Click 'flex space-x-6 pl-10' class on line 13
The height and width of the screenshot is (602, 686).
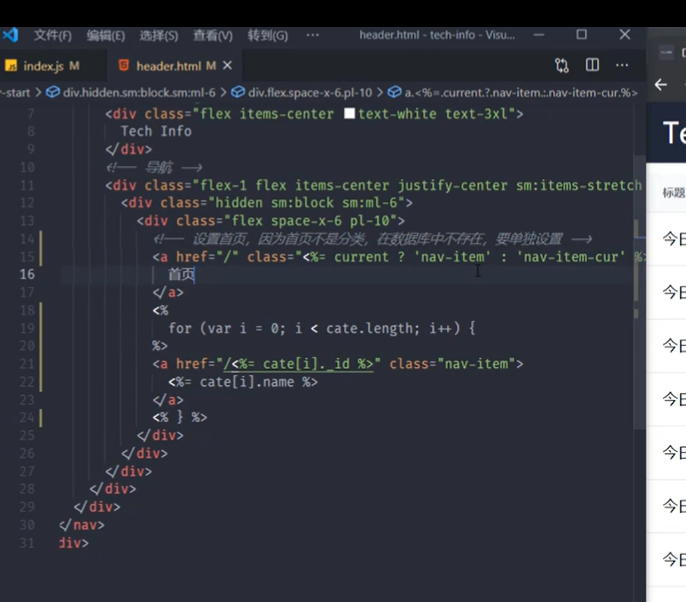tap(313, 220)
